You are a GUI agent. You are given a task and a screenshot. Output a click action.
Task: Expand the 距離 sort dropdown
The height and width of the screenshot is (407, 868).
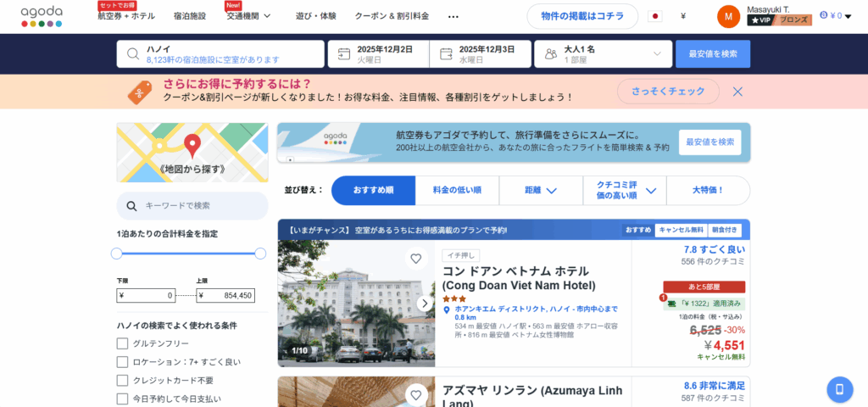click(540, 191)
